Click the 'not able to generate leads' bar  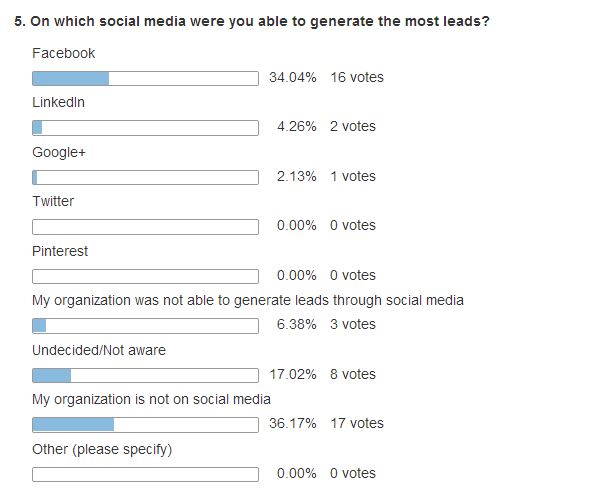click(145, 326)
